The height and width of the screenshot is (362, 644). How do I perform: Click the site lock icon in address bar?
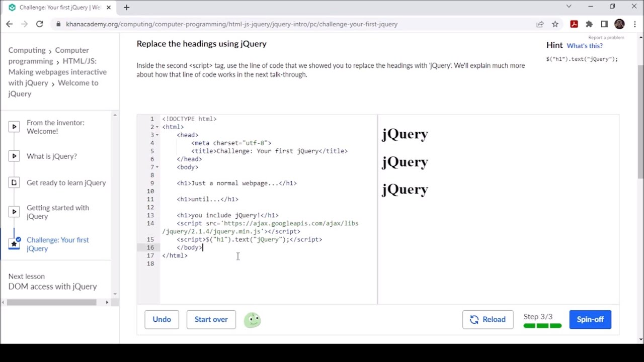pos(59,24)
